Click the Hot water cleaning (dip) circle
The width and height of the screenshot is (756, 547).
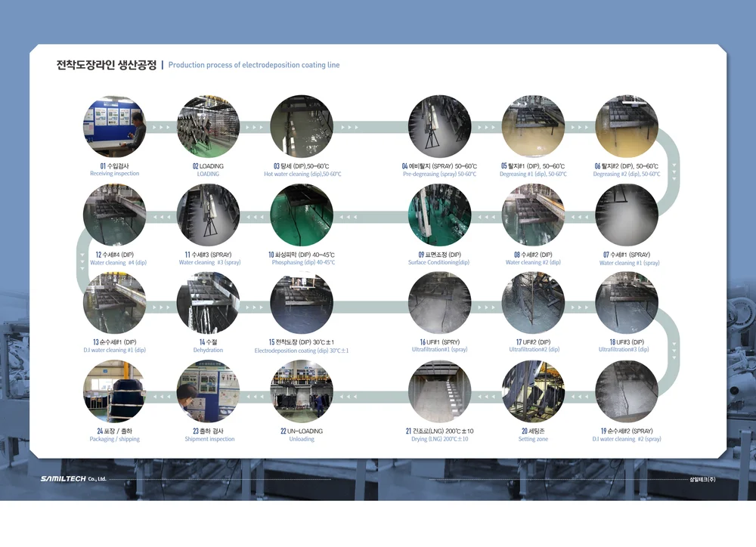click(x=302, y=125)
